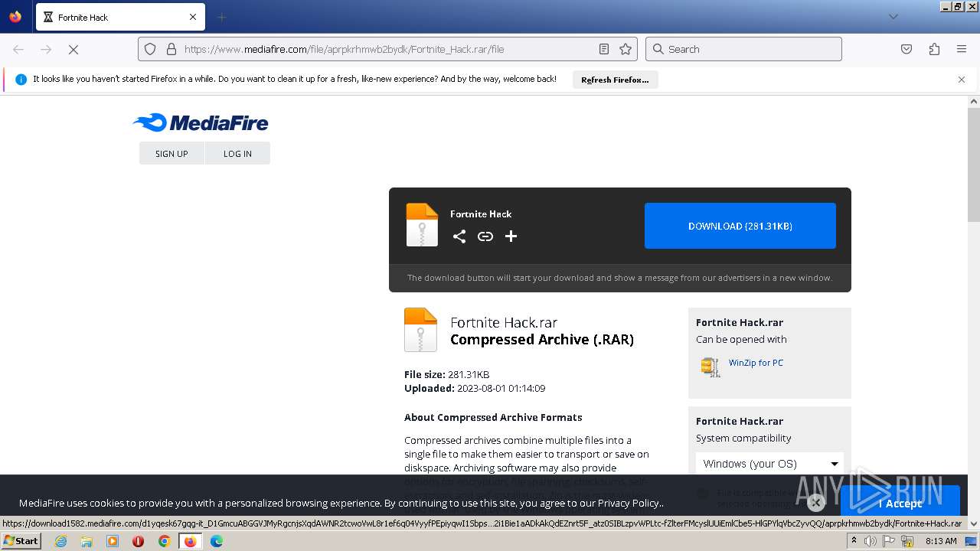This screenshot has width=980, height=551.
Task: Click the Firefox logo icon in title bar
Action: click(x=15, y=16)
